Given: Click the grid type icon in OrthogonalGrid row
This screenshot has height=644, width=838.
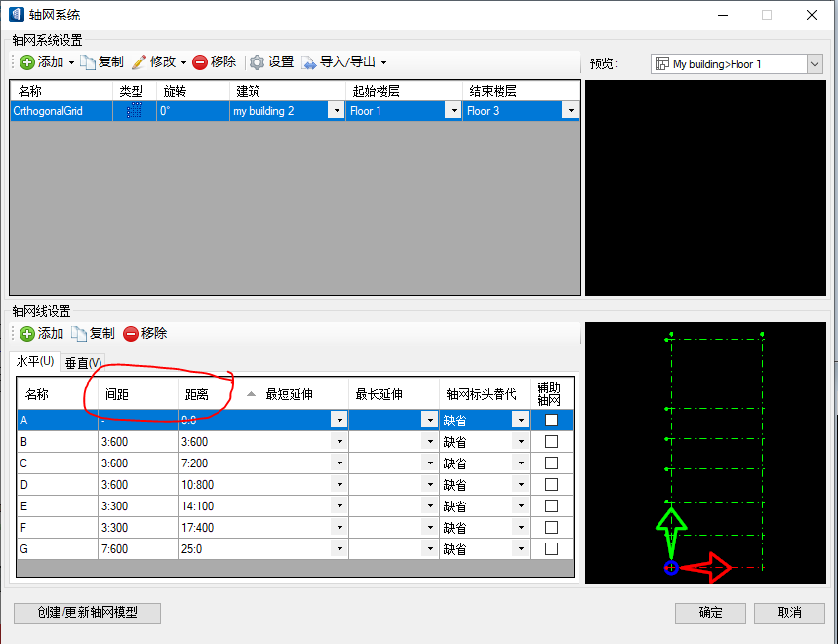Looking at the screenshot, I should point(135,110).
